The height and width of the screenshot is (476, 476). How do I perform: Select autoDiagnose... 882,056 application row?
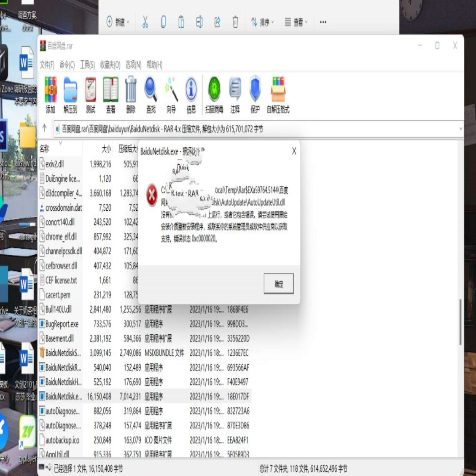[145, 411]
